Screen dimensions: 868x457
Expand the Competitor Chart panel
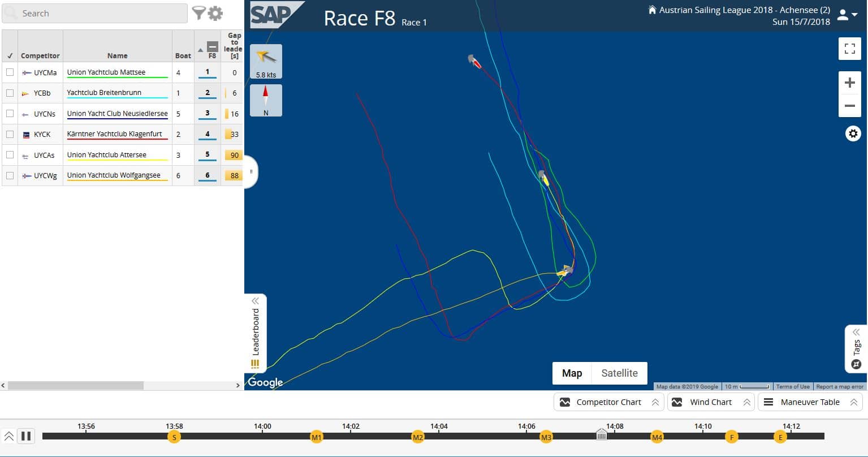coord(608,402)
